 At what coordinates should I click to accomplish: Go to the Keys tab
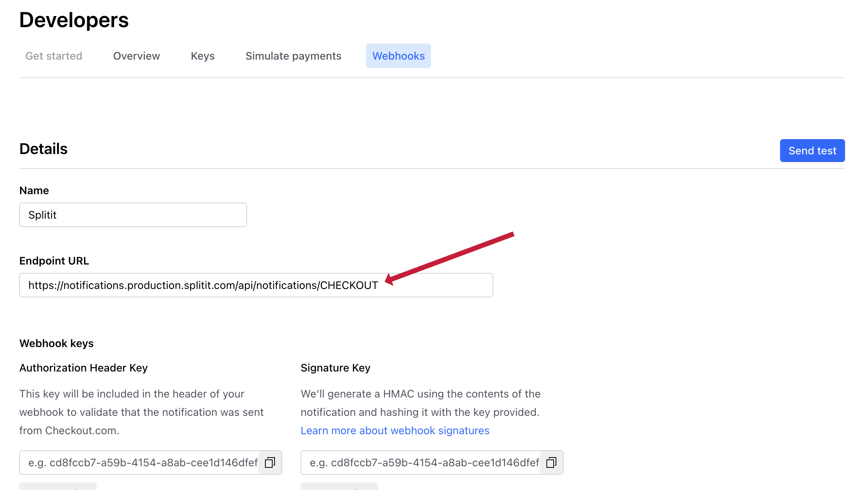(203, 56)
